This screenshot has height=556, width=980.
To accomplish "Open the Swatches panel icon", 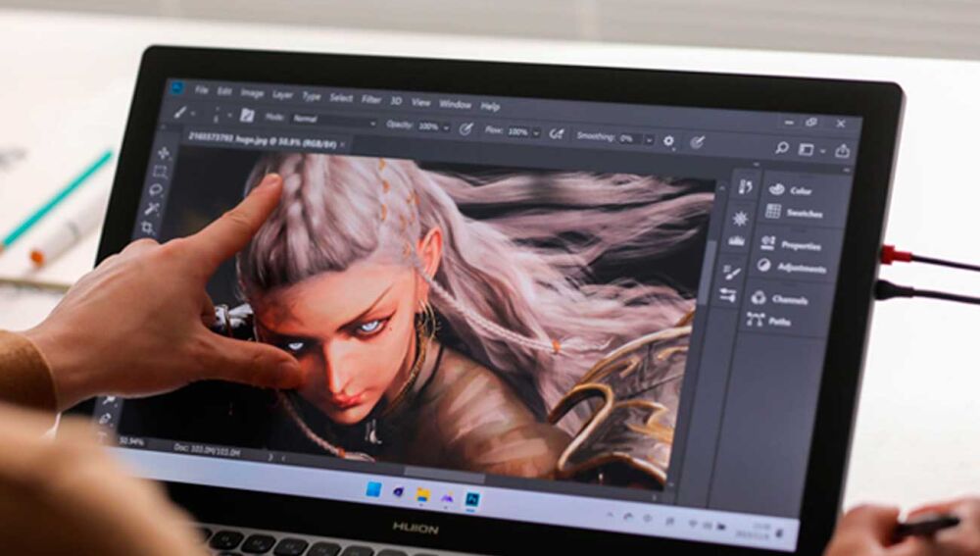I will pos(773,212).
